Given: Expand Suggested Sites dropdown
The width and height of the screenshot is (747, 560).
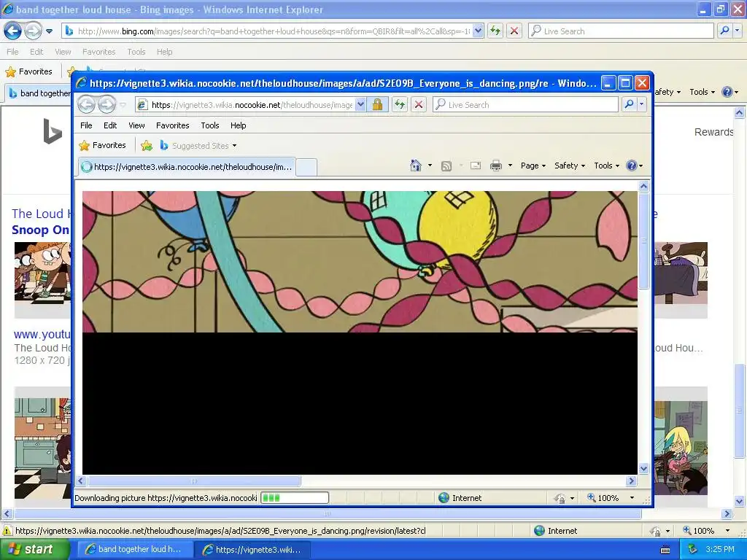Looking at the screenshot, I should [x=234, y=146].
